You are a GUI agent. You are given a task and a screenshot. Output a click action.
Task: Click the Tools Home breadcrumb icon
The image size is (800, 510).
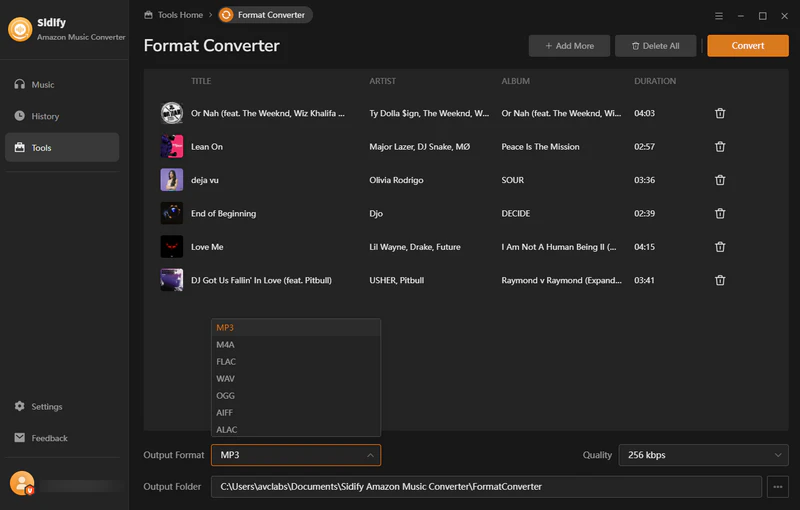point(148,15)
